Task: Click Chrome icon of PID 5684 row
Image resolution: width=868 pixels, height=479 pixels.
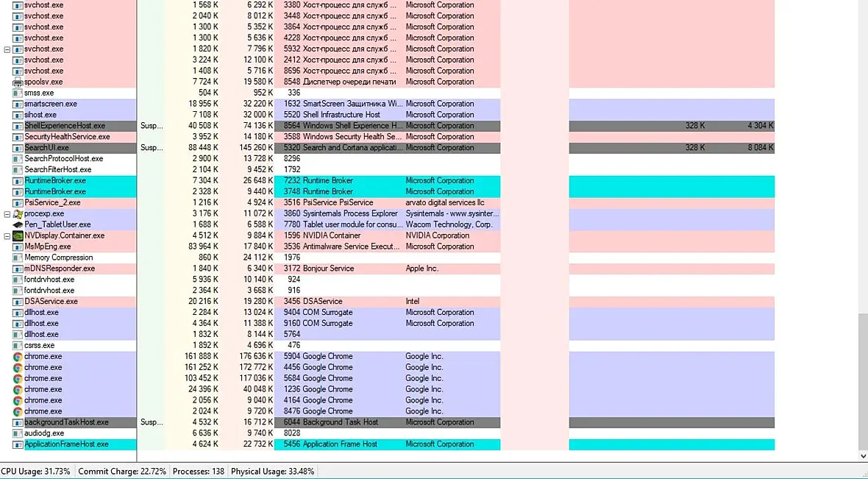Action: (18, 378)
